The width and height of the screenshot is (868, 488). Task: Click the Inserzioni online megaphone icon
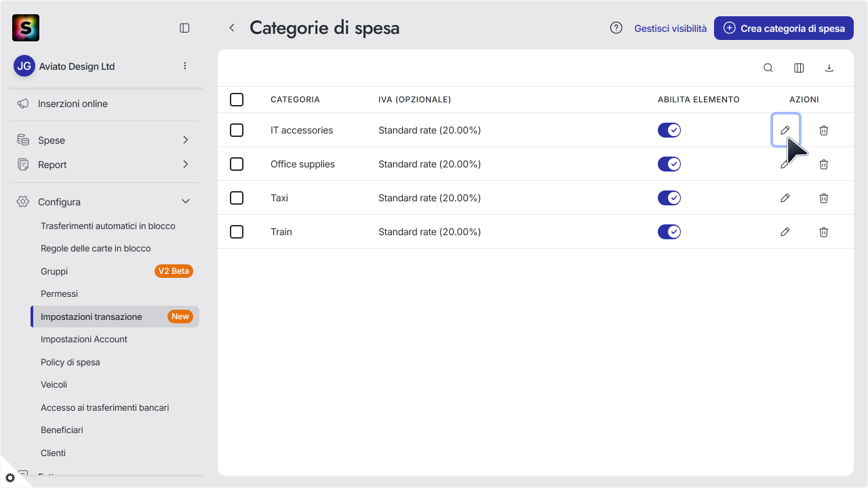23,104
